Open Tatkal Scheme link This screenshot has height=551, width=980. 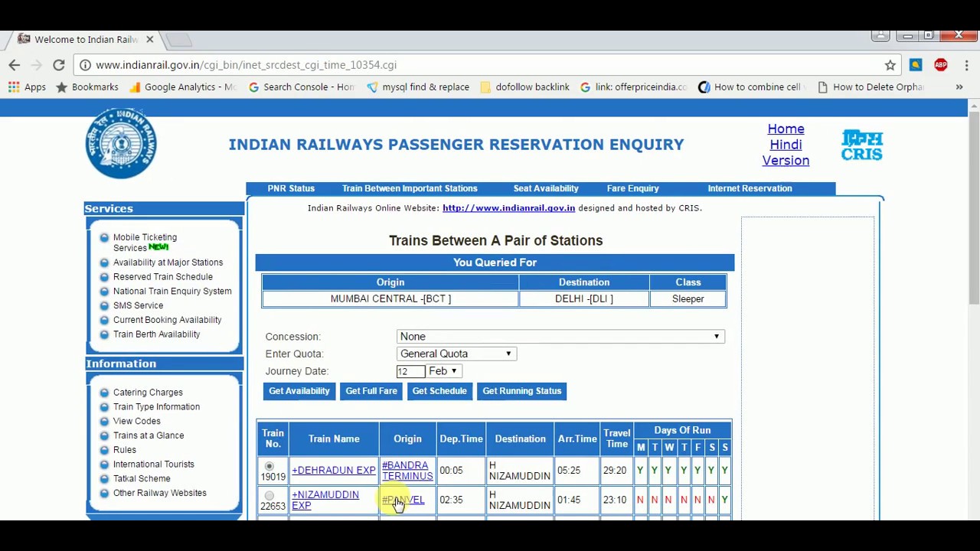tap(142, 479)
